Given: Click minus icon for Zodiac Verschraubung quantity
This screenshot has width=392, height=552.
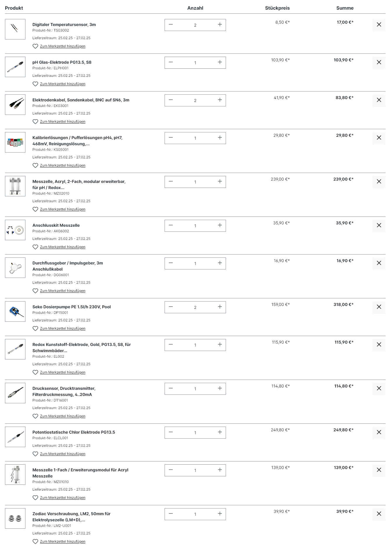Looking at the screenshot, I should point(171,514).
